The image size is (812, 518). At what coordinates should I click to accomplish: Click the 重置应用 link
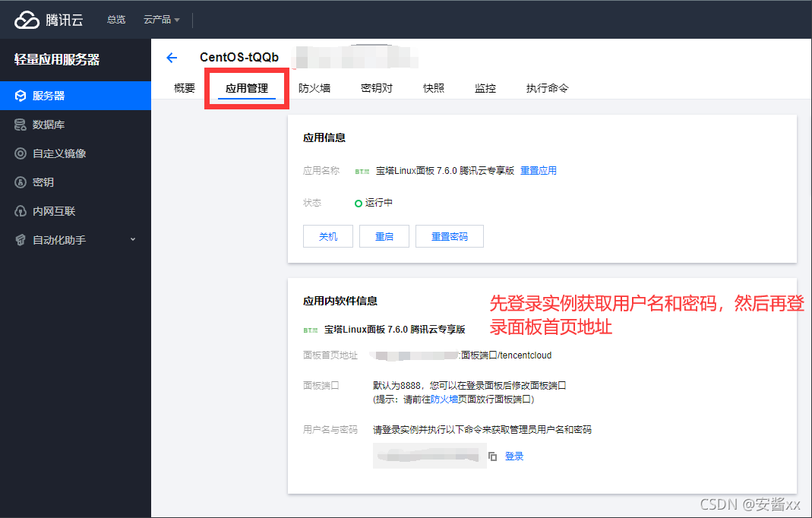(539, 170)
